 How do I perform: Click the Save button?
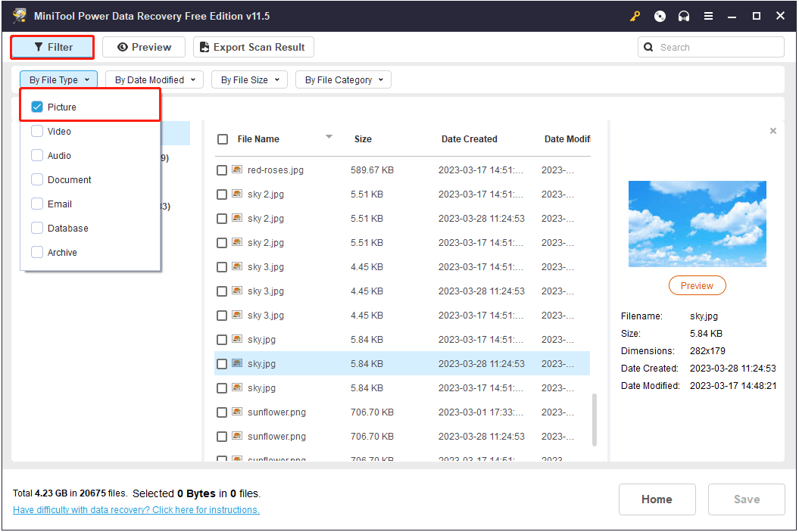click(x=747, y=499)
